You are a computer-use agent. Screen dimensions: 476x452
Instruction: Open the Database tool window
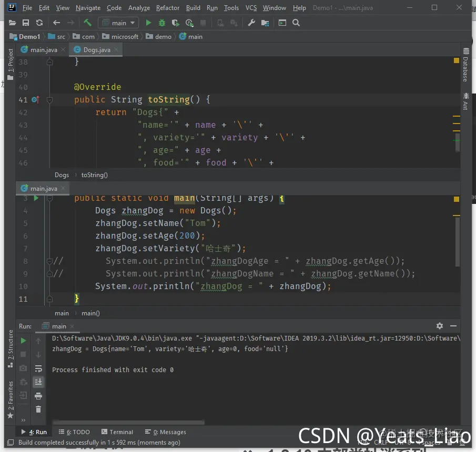(465, 65)
